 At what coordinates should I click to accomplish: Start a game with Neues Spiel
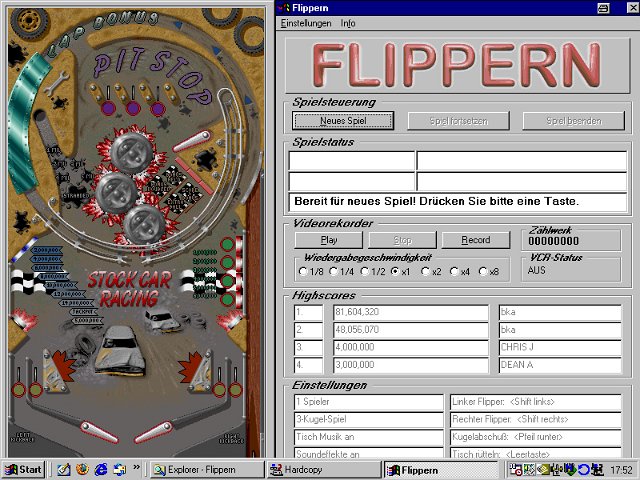tap(343, 121)
